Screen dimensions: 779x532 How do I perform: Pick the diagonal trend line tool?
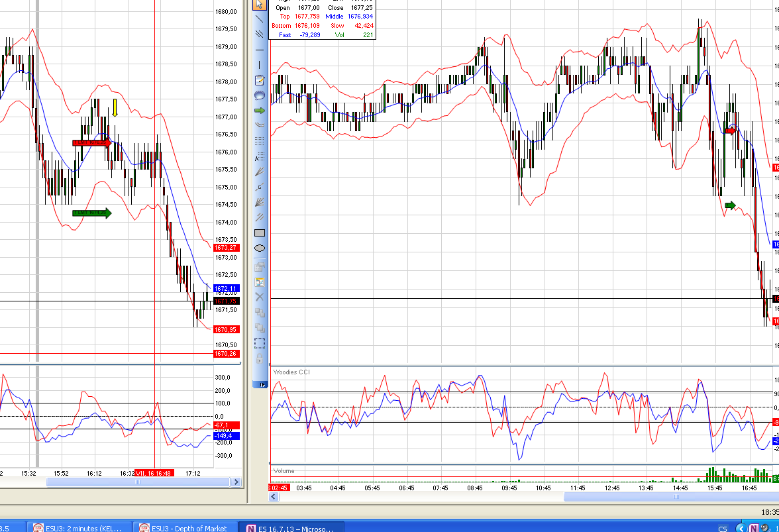point(260,19)
